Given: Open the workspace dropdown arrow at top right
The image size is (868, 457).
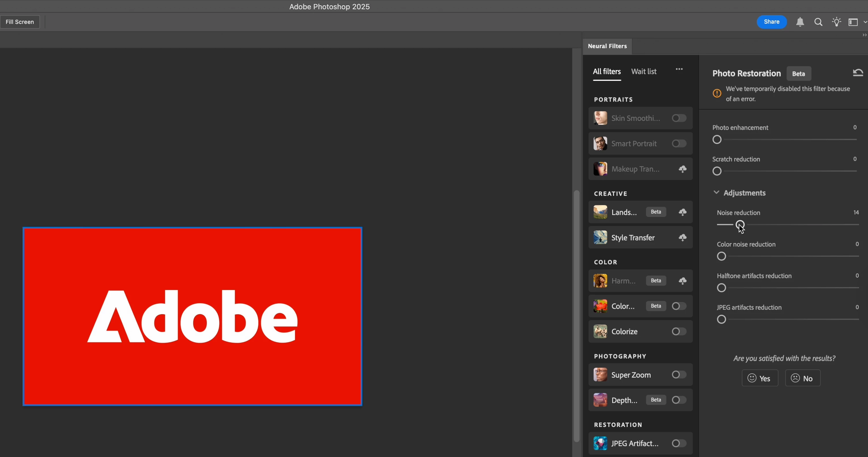Looking at the screenshot, I should 865,22.
